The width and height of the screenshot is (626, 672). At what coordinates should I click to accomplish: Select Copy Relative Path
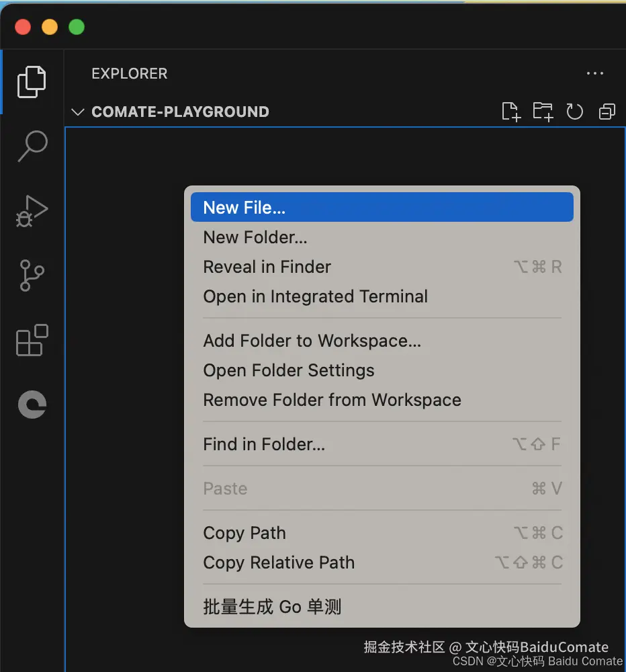(382, 562)
